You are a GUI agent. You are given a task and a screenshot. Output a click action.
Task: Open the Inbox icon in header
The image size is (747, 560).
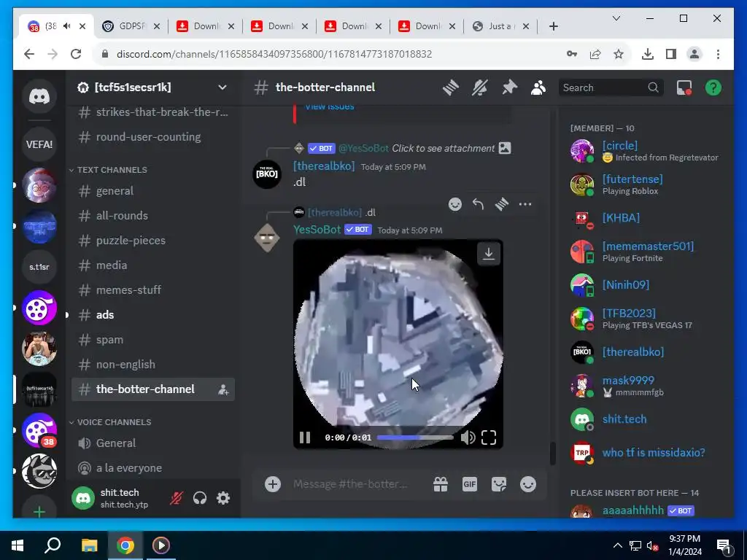(x=684, y=87)
